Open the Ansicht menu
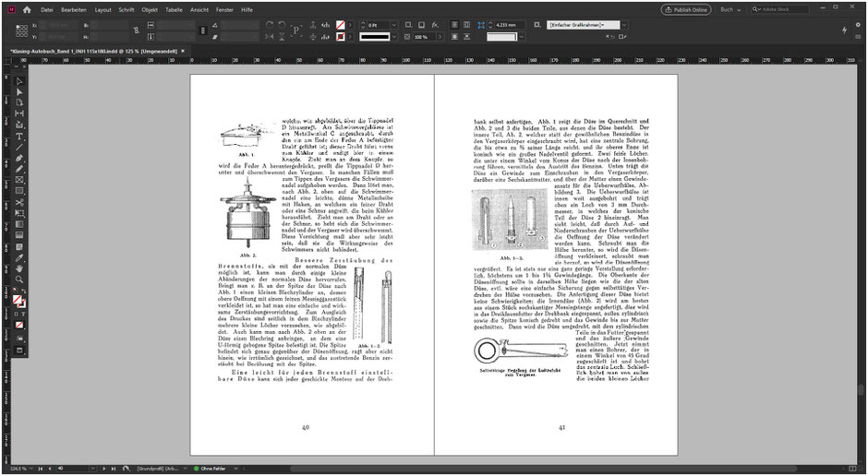This screenshot has height=476, width=868. tap(199, 10)
